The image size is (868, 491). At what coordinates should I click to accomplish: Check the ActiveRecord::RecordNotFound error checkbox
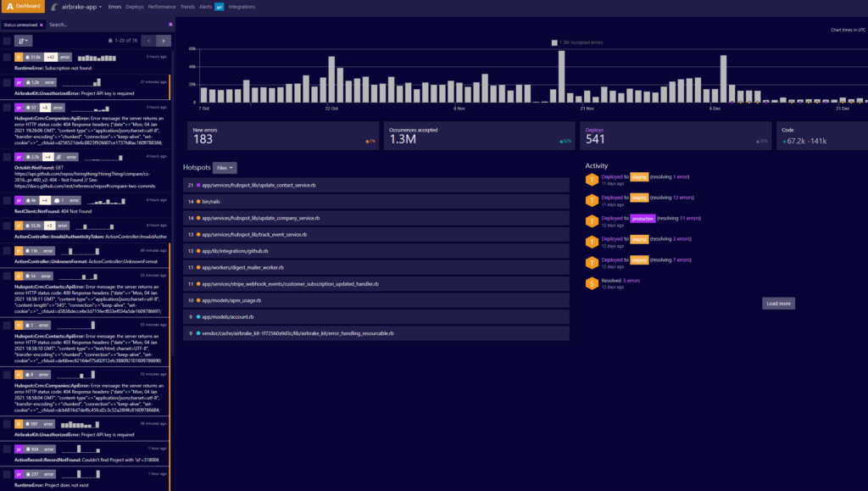7,449
